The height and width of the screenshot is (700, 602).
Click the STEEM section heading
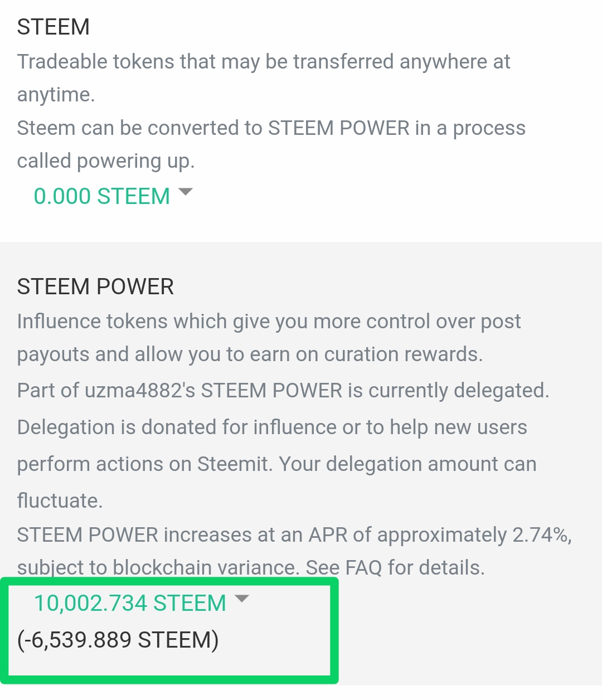54,27
